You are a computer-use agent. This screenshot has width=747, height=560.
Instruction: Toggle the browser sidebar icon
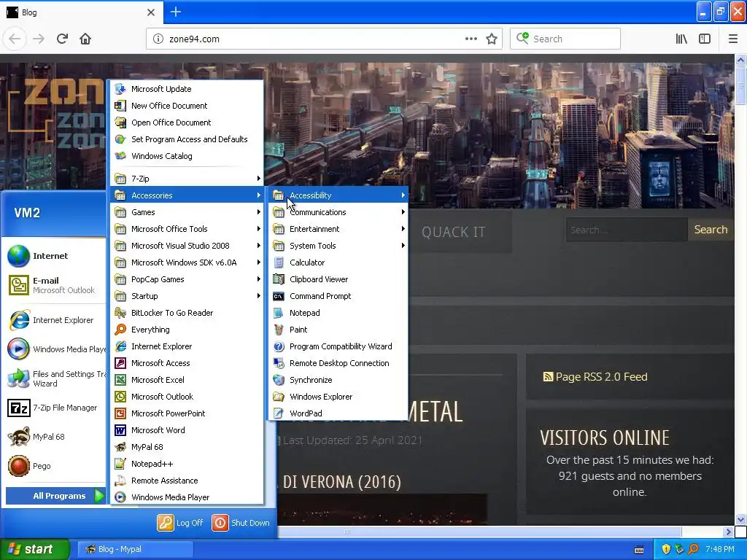705,39
